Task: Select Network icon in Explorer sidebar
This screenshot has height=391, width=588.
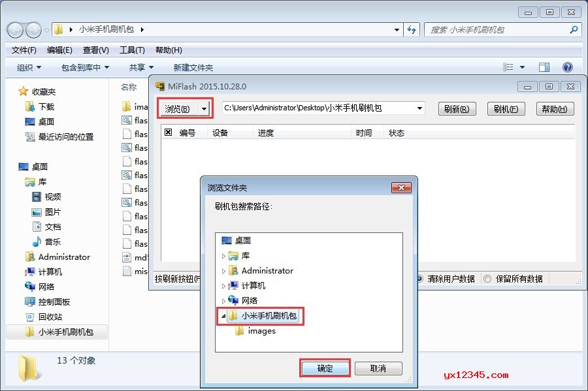Action: [30, 287]
